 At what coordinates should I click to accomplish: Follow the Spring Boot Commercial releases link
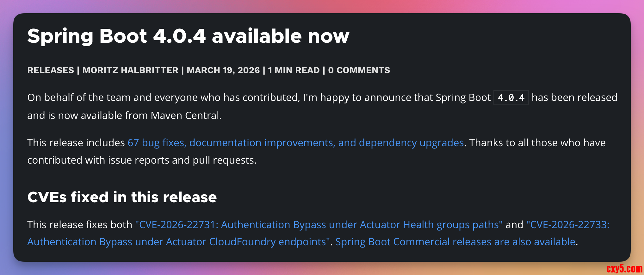[455, 242]
